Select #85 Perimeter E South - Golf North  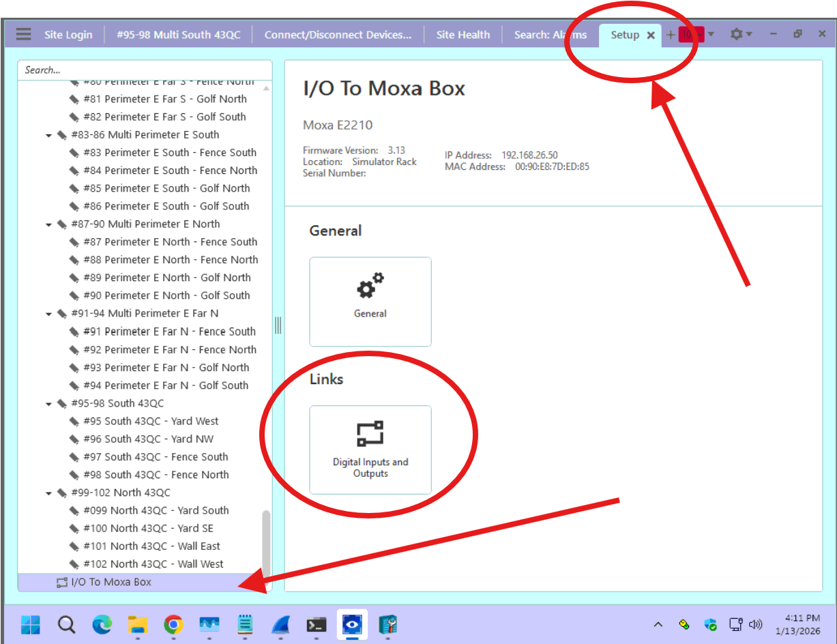[166, 188]
